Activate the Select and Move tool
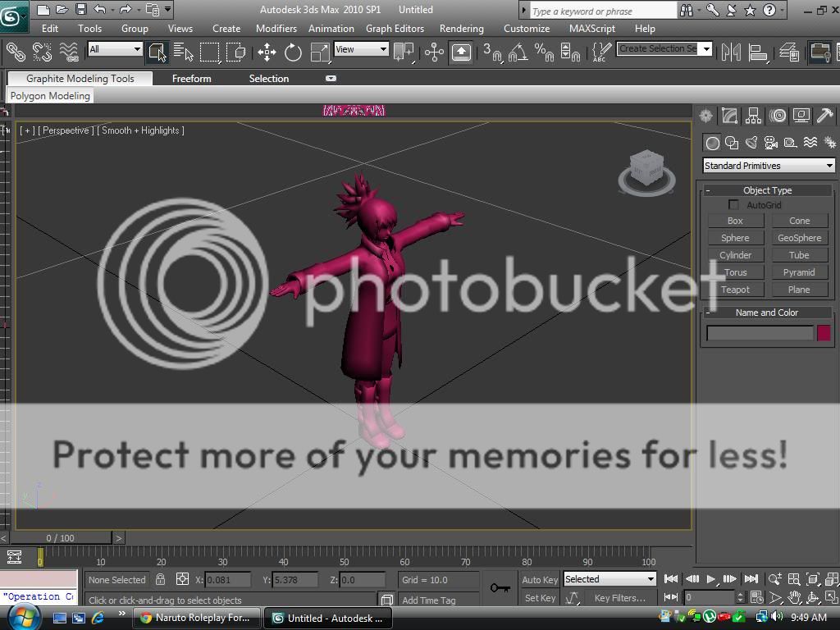The width and height of the screenshot is (840, 630). click(x=267, y=52)
